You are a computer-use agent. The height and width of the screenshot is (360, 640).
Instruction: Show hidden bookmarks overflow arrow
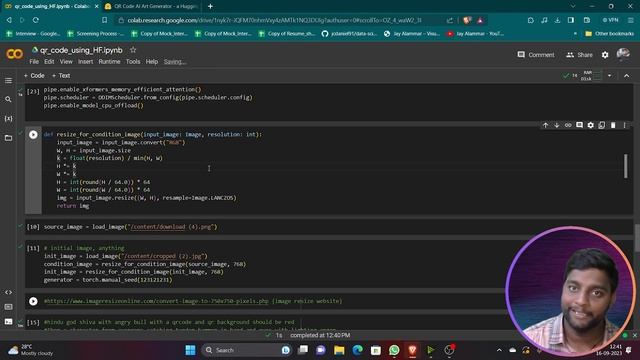click(576, 33)
